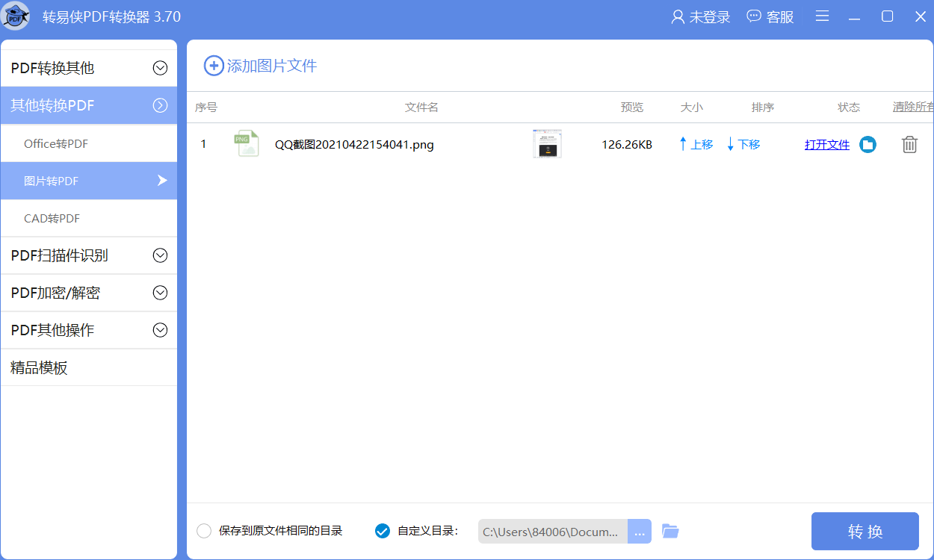Collapse the 其他转换PDF section
Viewport: 934px width, 560px height.
[x=89, y=105]
